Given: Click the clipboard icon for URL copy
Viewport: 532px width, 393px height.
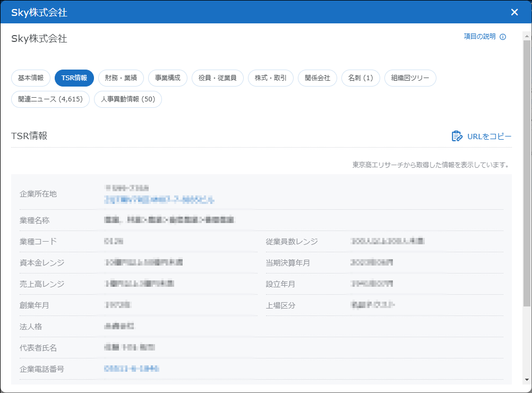Looking at the screenshot, I should click(457, 136).
